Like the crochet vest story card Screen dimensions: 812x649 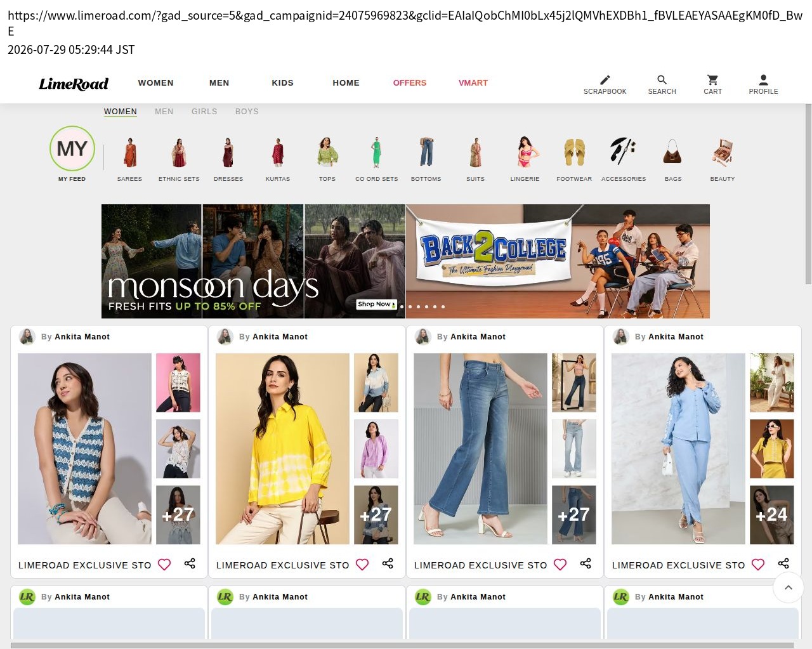(x=164, y=565)
